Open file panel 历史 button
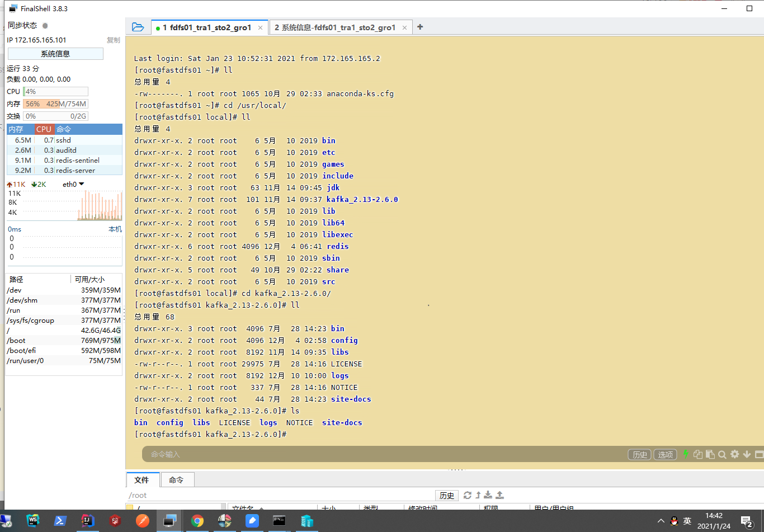The image size is (764, 532). pos(447,496)
